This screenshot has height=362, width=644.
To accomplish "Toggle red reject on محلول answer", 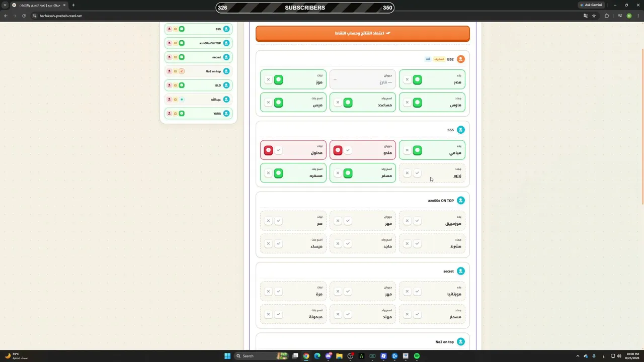I will 268,150.
